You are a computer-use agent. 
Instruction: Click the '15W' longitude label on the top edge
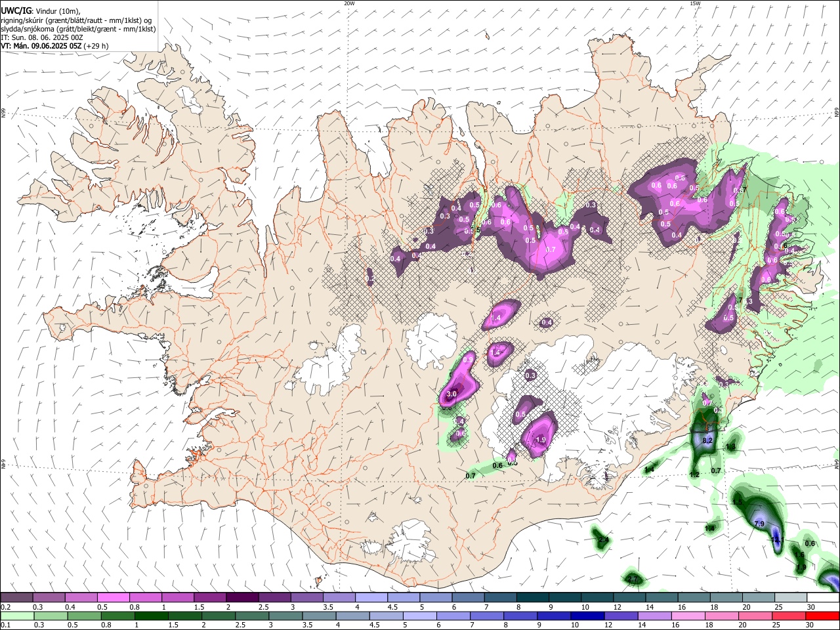click(x=695, y=3)
